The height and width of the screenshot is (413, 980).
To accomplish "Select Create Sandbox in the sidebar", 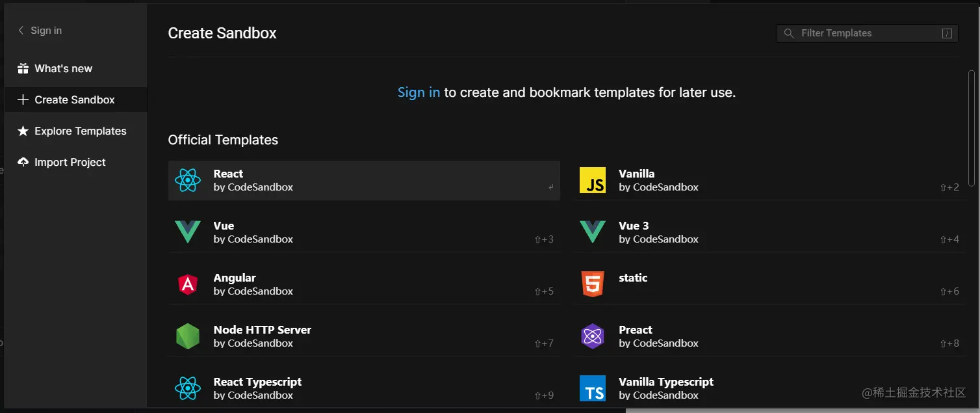I will tap(74, 100).
